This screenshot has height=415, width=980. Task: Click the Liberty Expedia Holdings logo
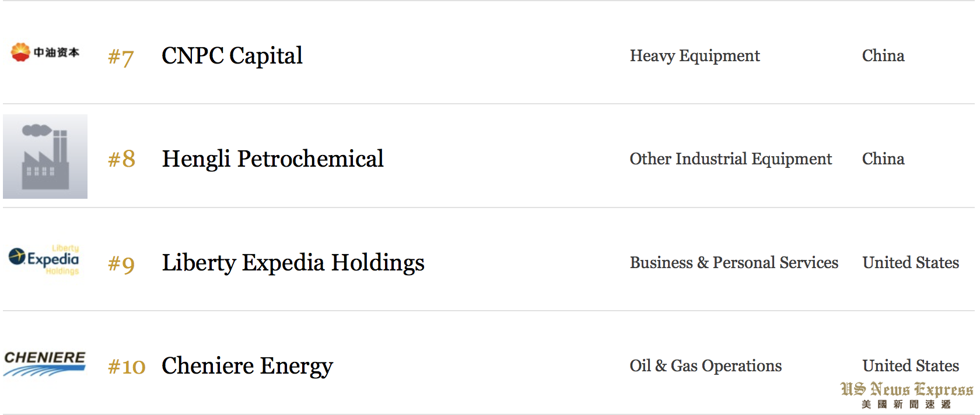tap(44, 260)
